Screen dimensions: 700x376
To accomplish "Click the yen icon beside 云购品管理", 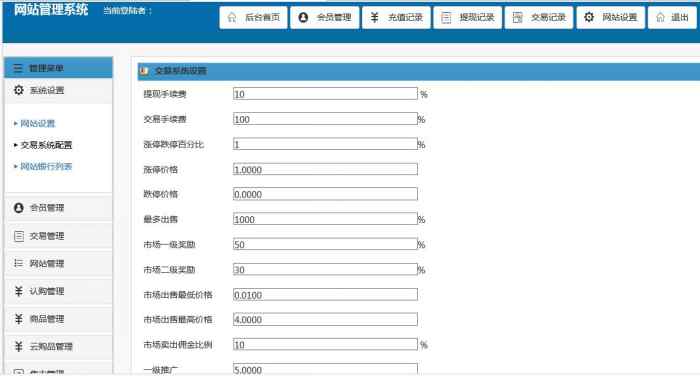I will (18, 347).
